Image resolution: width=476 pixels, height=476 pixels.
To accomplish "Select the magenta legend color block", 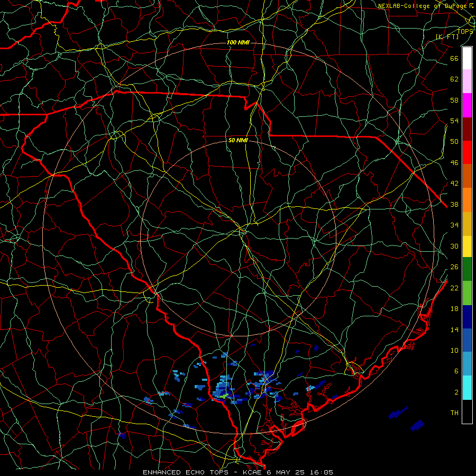I will point(467,105).
